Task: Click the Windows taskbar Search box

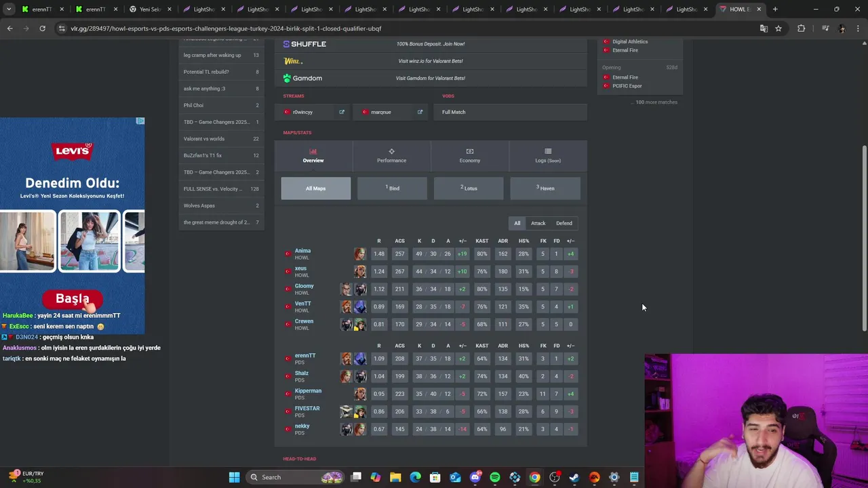Action: (294, 477)
